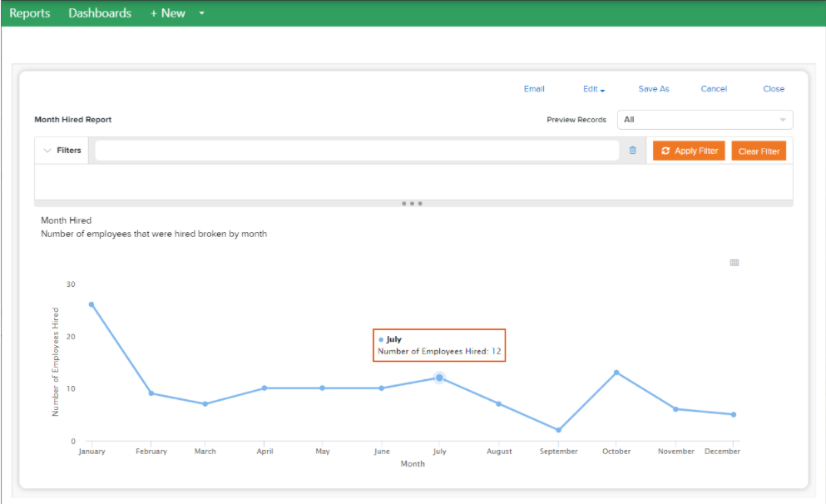826x504 pixels.
Task: Select the February data point on the line
Action: point(151,393)
